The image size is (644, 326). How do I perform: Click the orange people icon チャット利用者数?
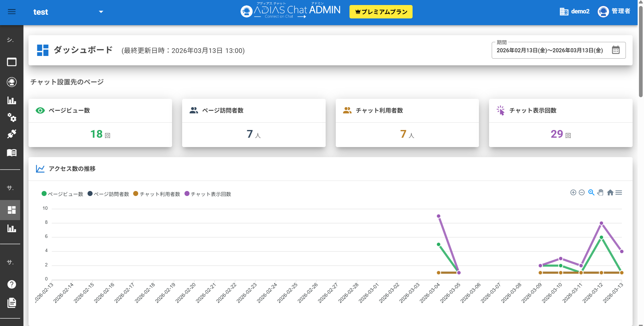click(x=347, y=110)
